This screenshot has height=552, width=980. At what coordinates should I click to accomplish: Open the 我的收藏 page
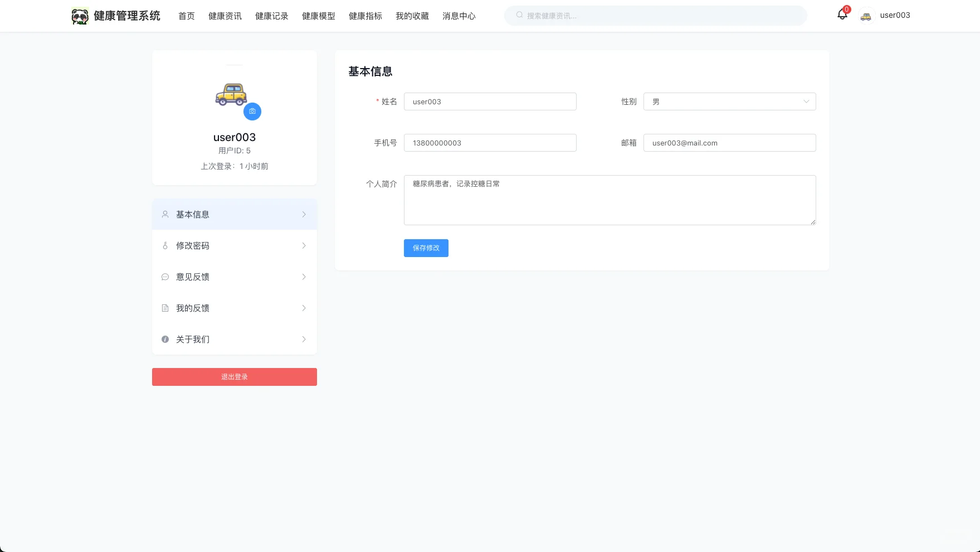click(x=412, y=16)
